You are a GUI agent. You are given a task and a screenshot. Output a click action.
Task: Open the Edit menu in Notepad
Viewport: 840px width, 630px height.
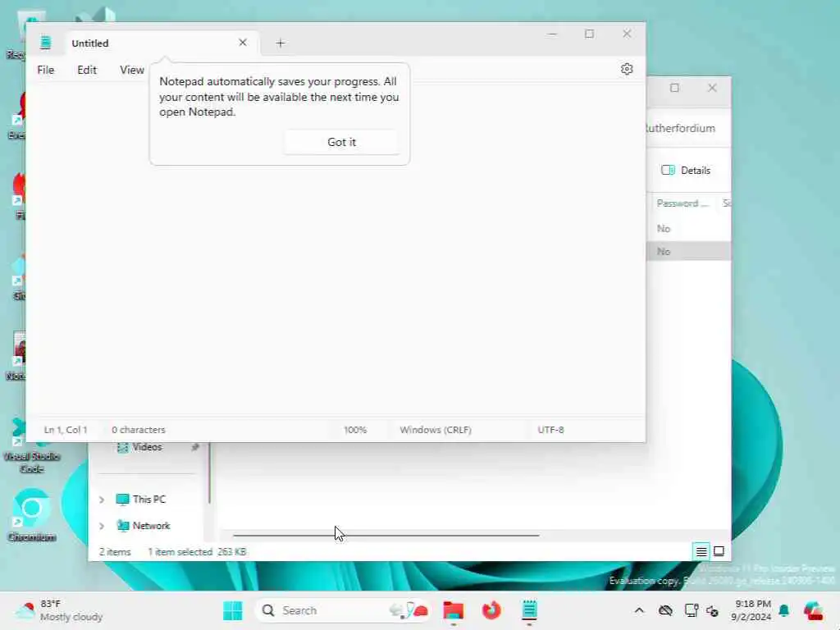click(x=87, y=70)
